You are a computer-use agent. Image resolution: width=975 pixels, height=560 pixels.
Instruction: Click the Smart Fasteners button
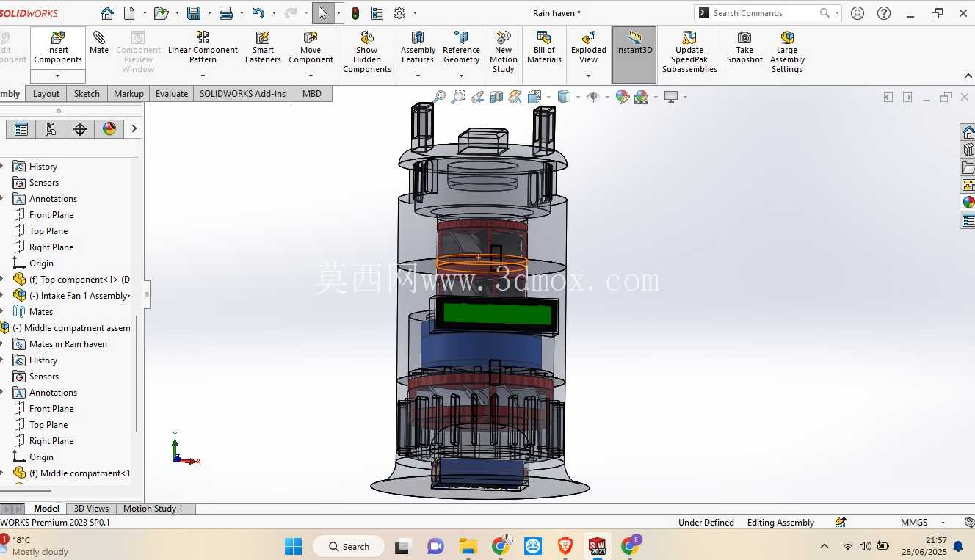263,47
